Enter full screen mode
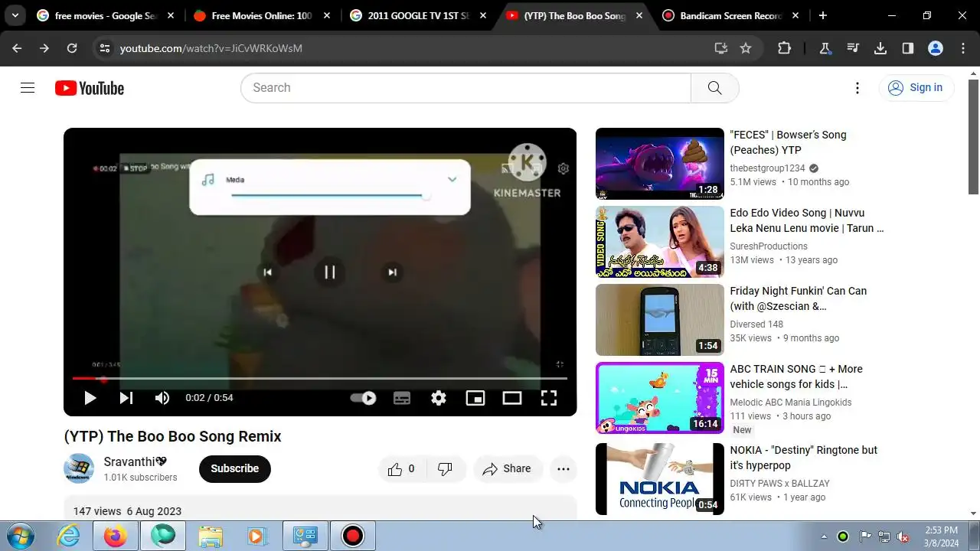This screenshot has height=551, width=980. pyautogui.click(x=549, y=398)
